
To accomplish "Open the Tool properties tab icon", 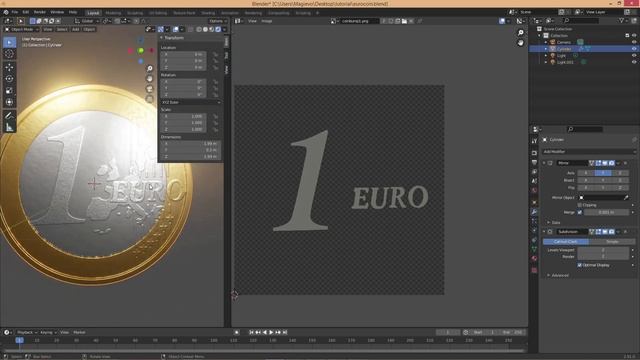I will [x=534, y=141].
